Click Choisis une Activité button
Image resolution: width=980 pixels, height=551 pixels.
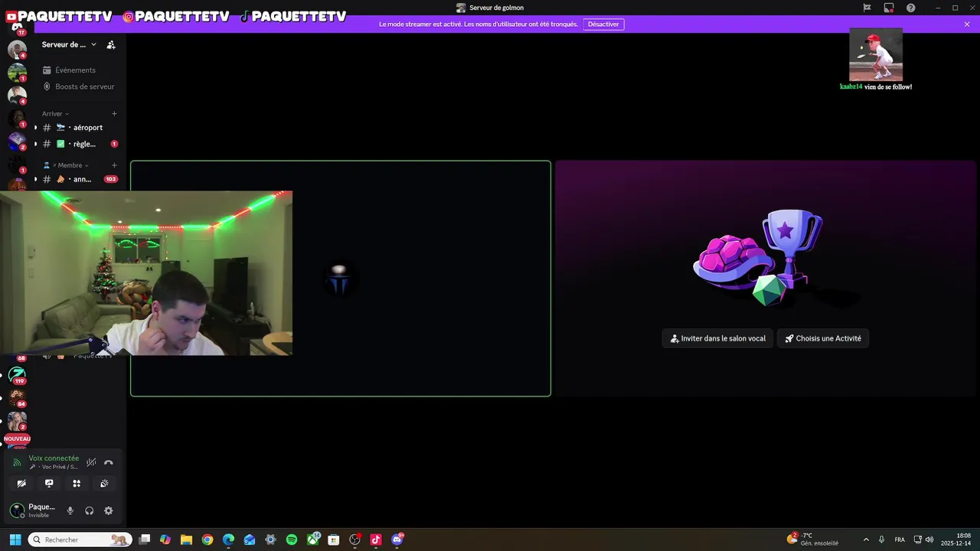[x=823, y=338]
